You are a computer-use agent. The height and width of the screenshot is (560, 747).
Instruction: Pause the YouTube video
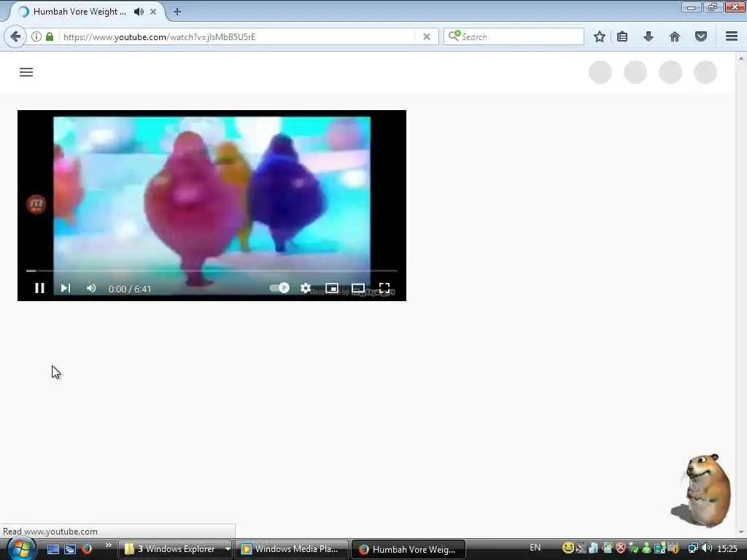(39, 288)
